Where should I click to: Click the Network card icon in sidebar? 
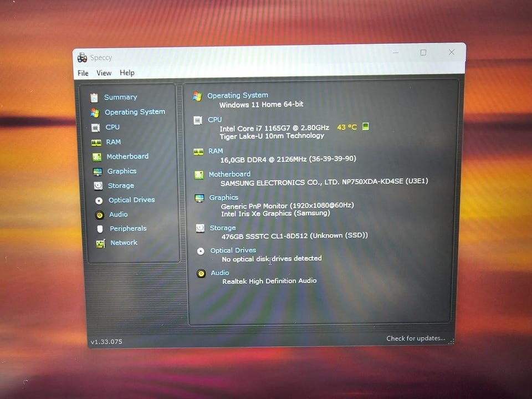pos(100,244)
